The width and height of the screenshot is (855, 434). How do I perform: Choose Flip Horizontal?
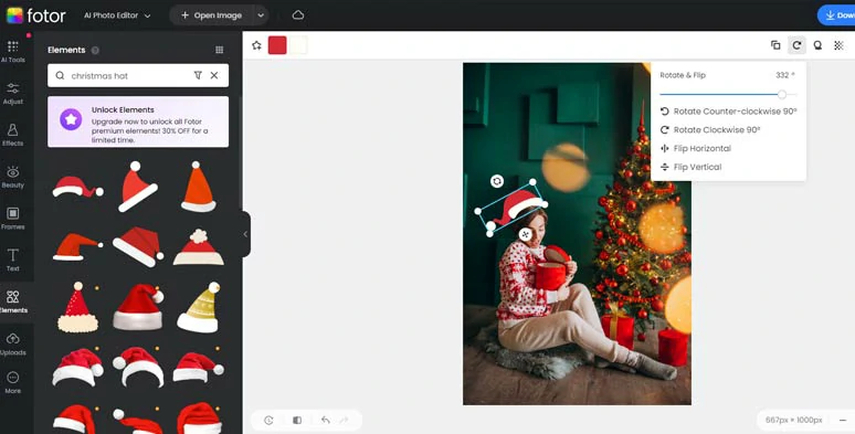pyautogui.click(x=695, y=148)
